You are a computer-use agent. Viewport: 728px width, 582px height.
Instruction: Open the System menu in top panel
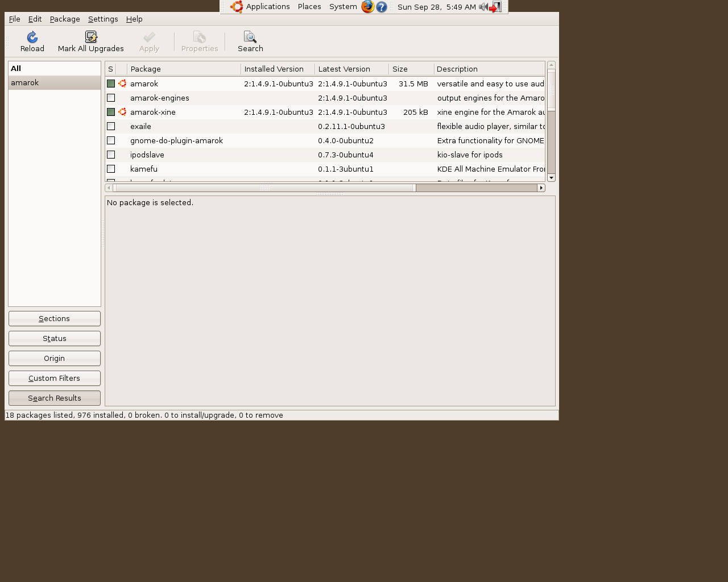(343, 7)
